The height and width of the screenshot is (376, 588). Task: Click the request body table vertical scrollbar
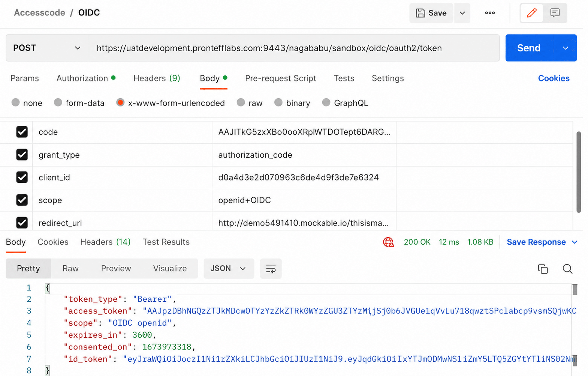(x=579, y=172)
